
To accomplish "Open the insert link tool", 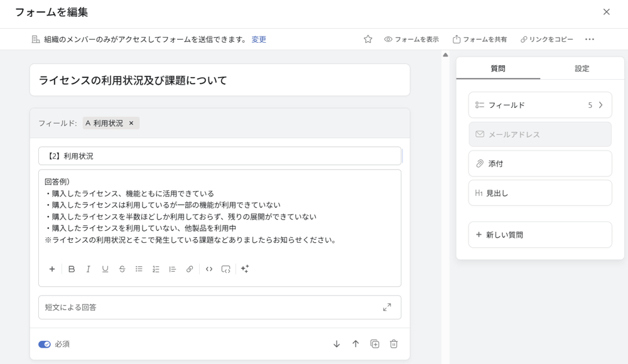I will coord(190,269).
